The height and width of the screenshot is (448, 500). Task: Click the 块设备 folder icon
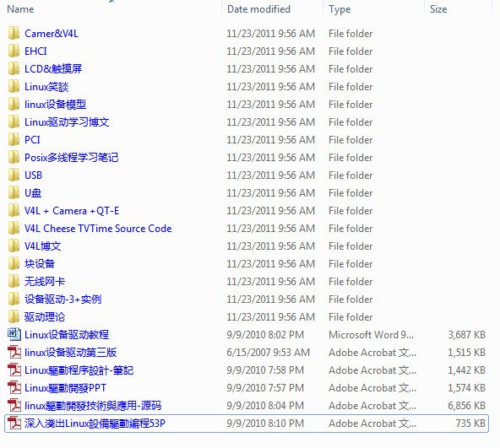[14, 263]
